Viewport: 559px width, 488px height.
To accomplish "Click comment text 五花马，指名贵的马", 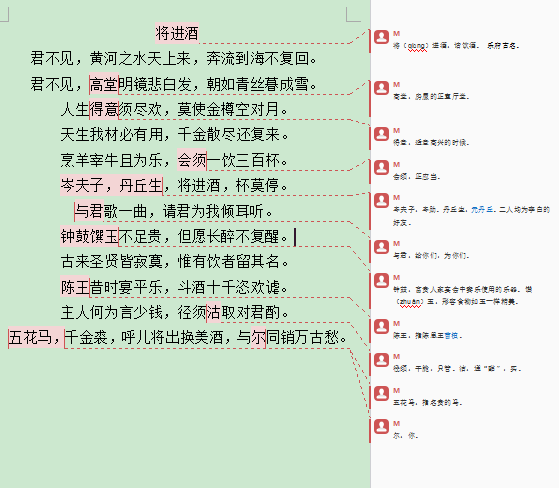I will (427, 402).
